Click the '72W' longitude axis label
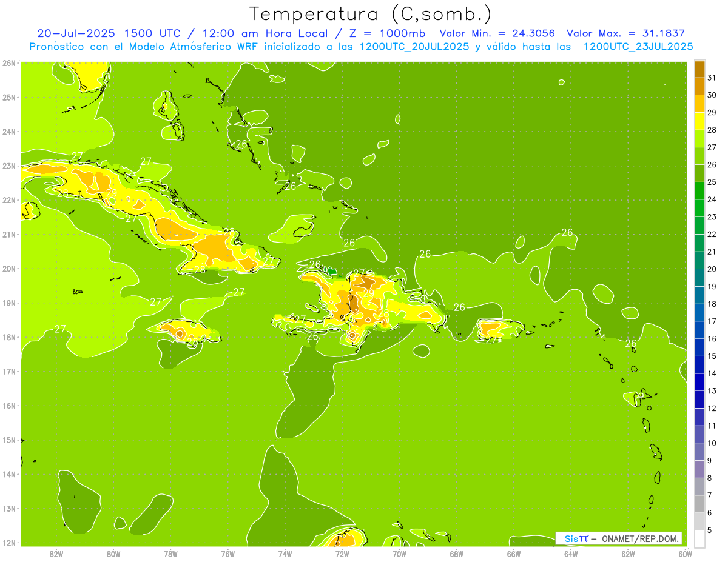The width and height of the screenshot is (728, 562). (342, 554)
